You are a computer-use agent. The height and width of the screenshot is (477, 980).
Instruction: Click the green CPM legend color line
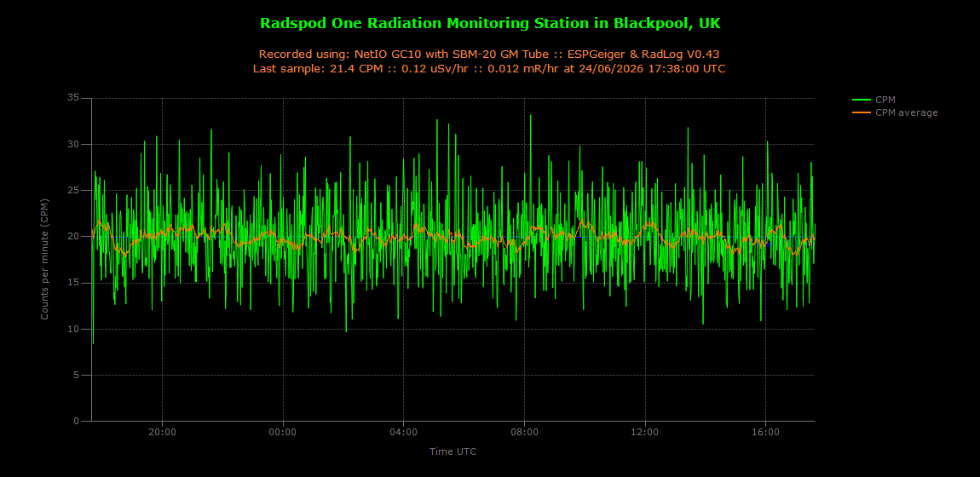click(x=862, y=100)
